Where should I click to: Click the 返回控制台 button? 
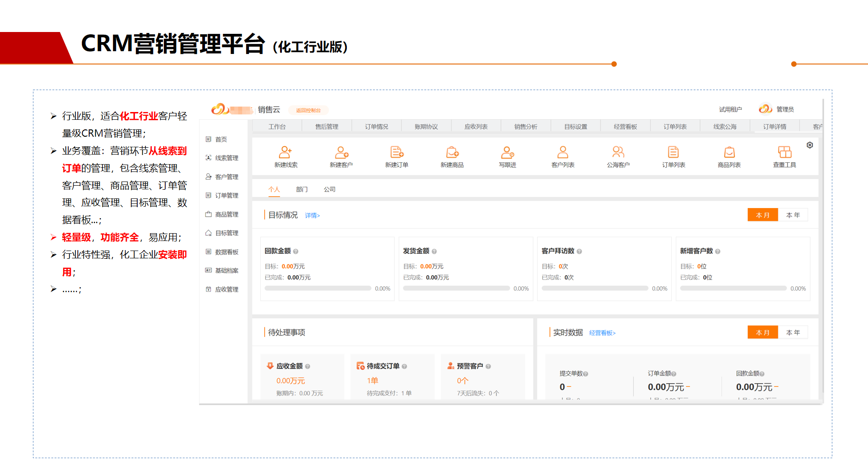[x=308, y=110]
